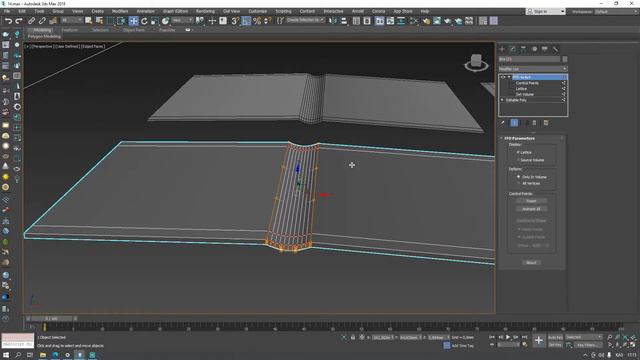Activate the Select and Move tool
The image size is (640, 360).
(x=133, y=21)
